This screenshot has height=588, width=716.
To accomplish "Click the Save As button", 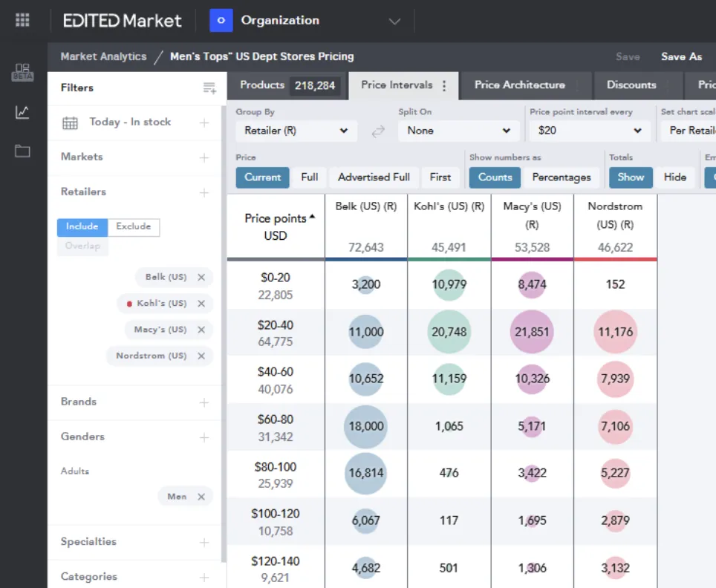I will coord(681,56).
